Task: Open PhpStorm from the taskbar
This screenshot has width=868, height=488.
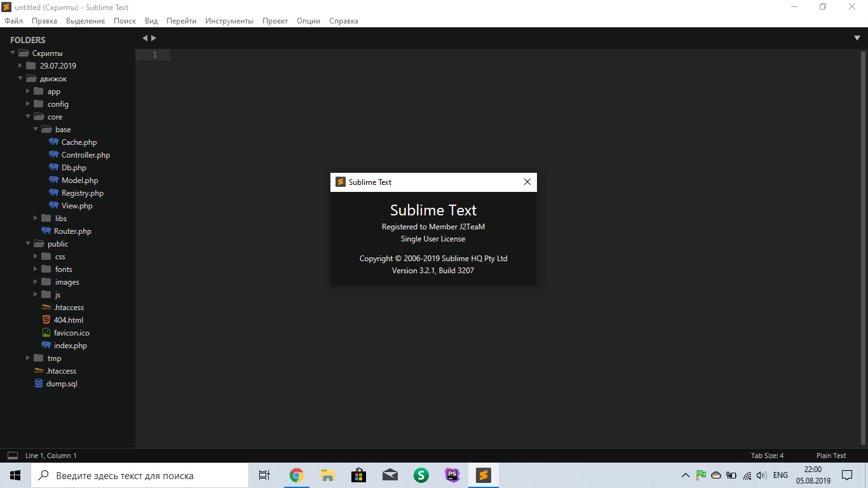Action: click(x=452, y=475)
